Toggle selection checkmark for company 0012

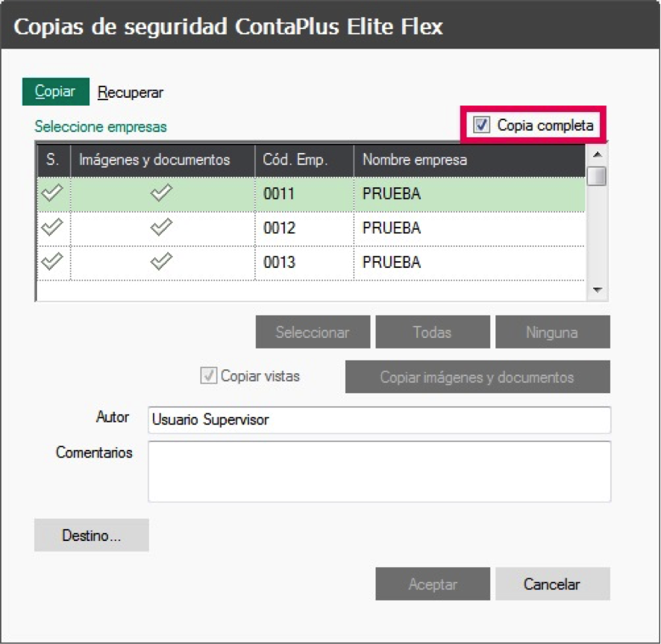(53, 228)
